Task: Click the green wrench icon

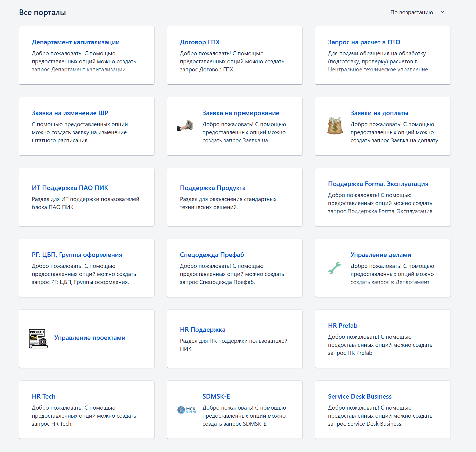Action: (335, 268)
